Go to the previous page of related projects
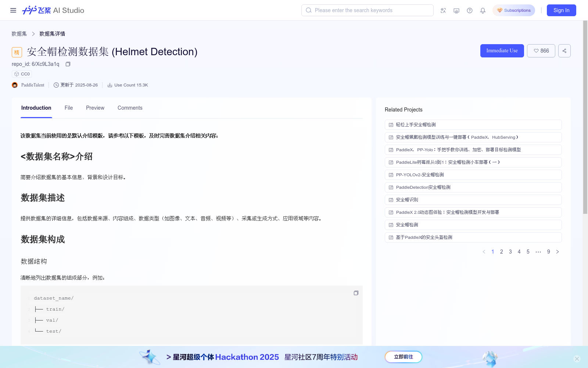This screenshot has width=588, height=368. [484, 252]
